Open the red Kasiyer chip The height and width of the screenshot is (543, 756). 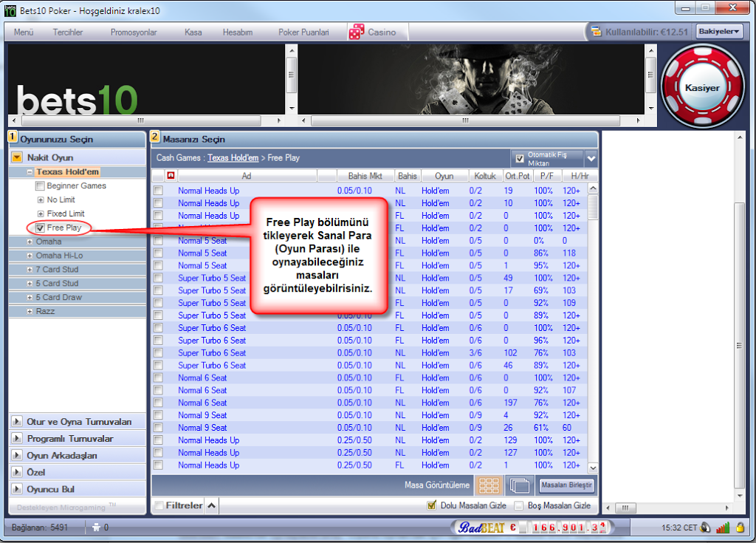pos(702,87)
